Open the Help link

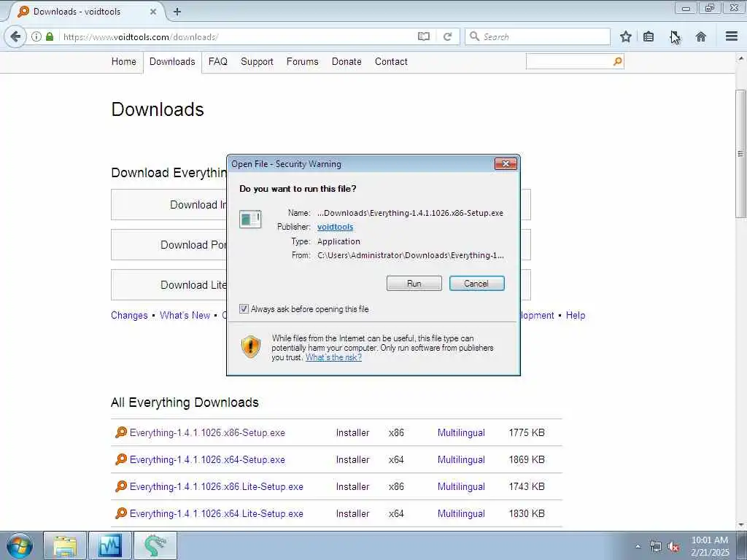[576, 315]
